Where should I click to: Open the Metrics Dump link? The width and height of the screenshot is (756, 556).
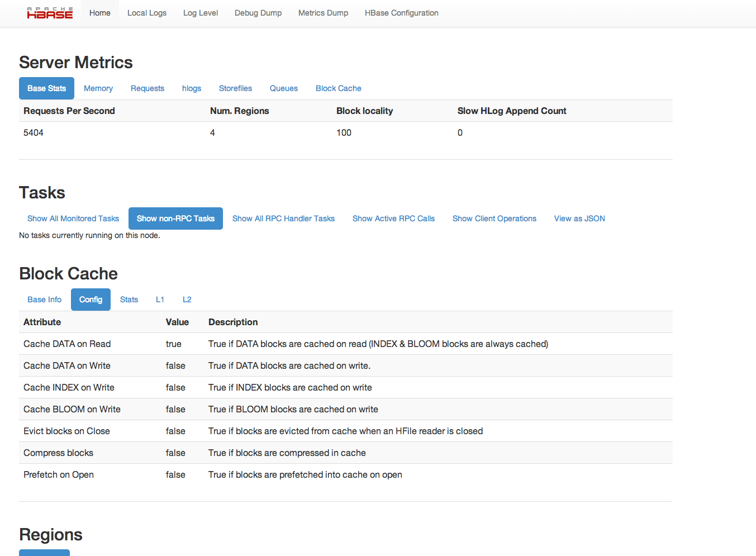[323, 13]
